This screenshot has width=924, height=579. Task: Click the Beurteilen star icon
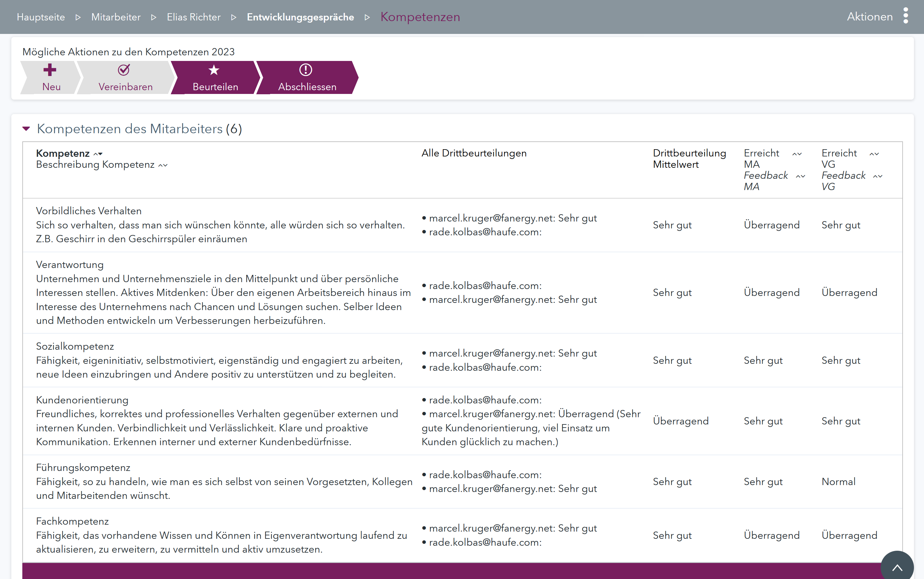coord(214,70)
